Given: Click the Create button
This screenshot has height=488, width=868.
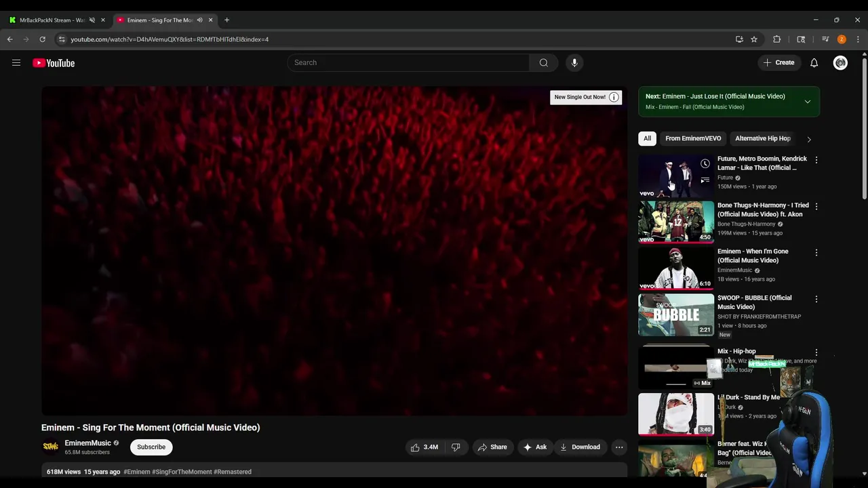Looking at the screenshot, I should coord(778,62).
